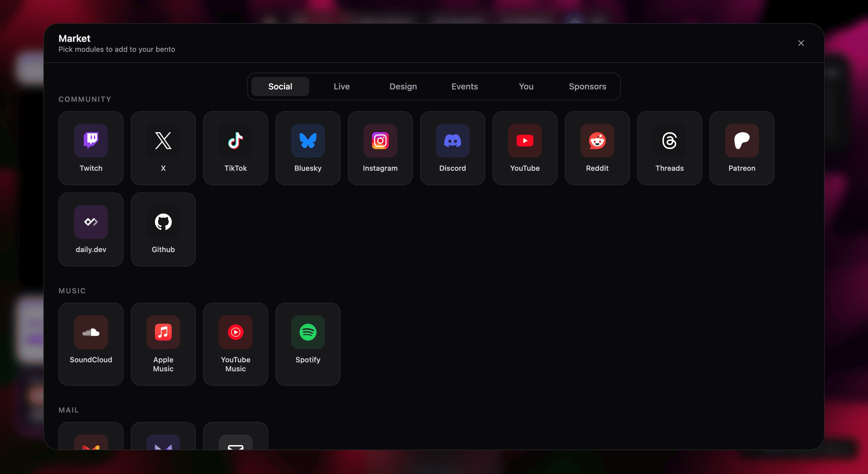
Task: Close the Market dialog
Action: 801,43
